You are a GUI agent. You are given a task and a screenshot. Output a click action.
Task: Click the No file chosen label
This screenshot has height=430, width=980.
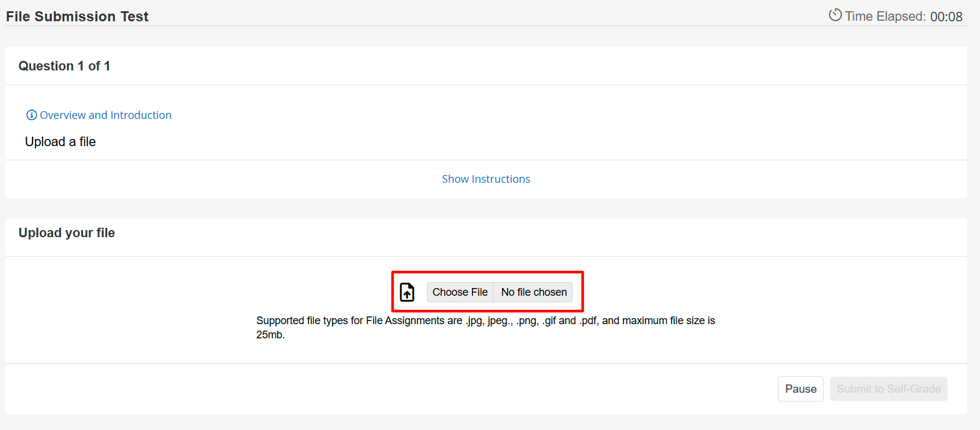pyautogui.click(x=534, y=292)
